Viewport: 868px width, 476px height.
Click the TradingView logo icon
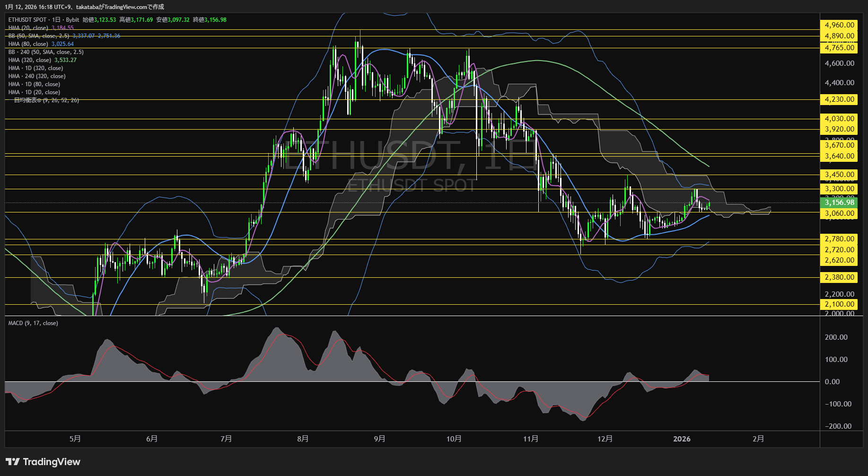[13, 462]
